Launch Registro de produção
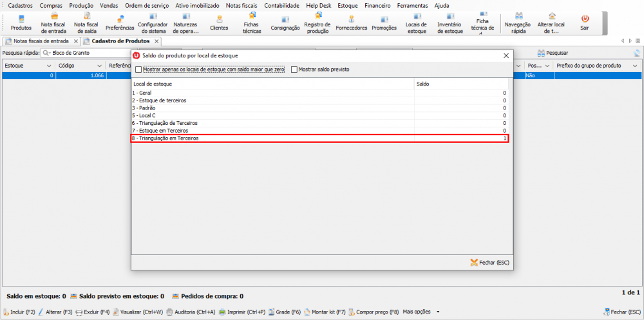Viewport: 644px width, 320px height. 317,23
